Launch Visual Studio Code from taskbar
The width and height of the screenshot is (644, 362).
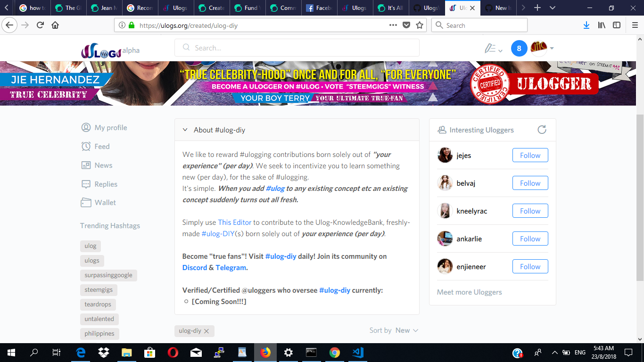coord(357,352)
